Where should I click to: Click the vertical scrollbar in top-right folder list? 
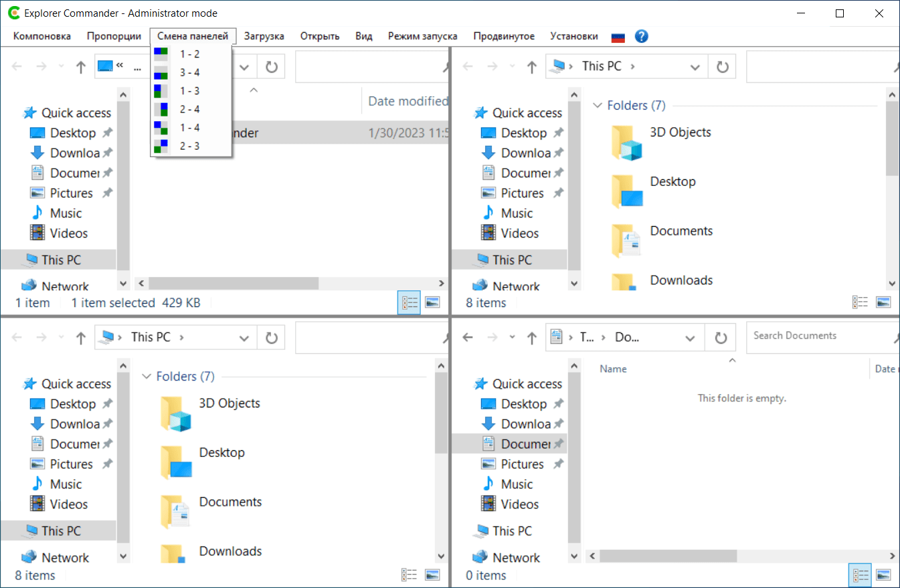click(x=892, y=139)
